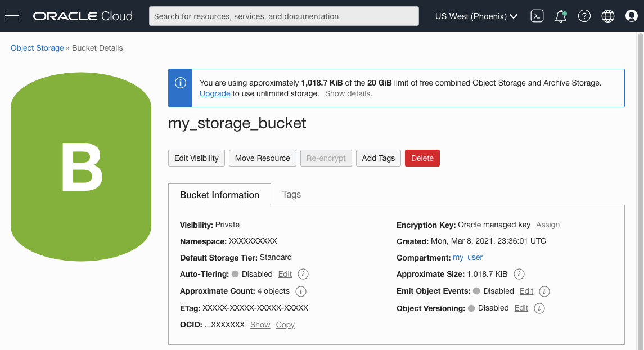Switch to the Tags tab
This screenshot has width=644, height=350.
[x=291, y=195]
